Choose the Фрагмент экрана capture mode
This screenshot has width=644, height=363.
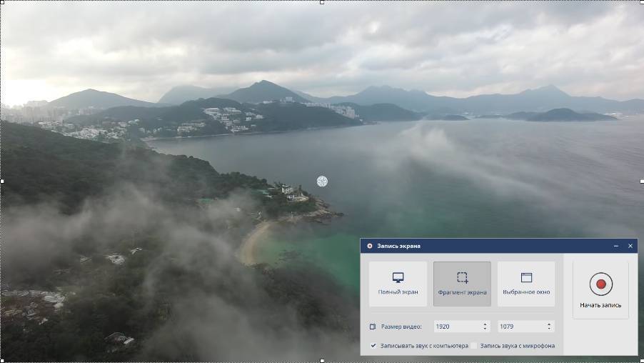coord(462,284)
